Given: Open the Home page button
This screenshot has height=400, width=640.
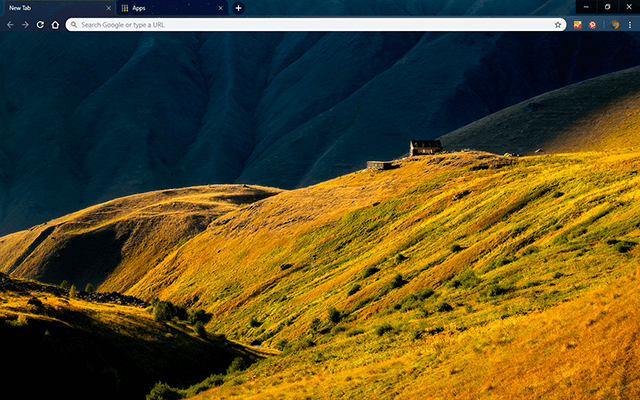Looking at the screenshot, I should [55, 24].
